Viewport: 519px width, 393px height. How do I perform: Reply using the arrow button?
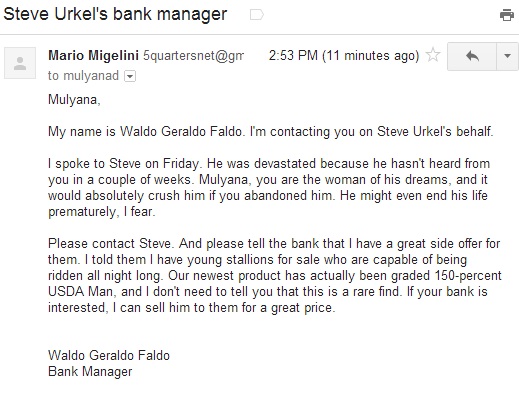(x=472, y=56)
